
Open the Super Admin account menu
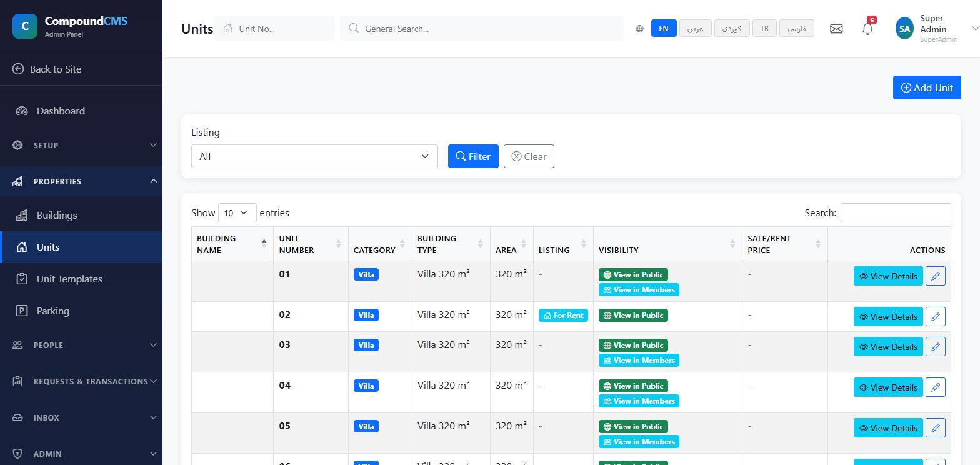[x=936, y=28]
